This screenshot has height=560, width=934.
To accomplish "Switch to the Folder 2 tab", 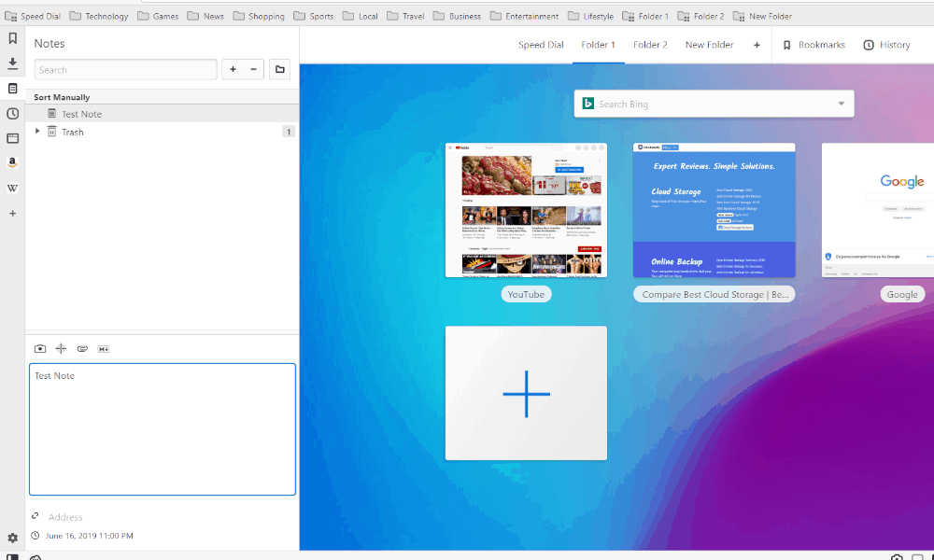I will 650,44.
